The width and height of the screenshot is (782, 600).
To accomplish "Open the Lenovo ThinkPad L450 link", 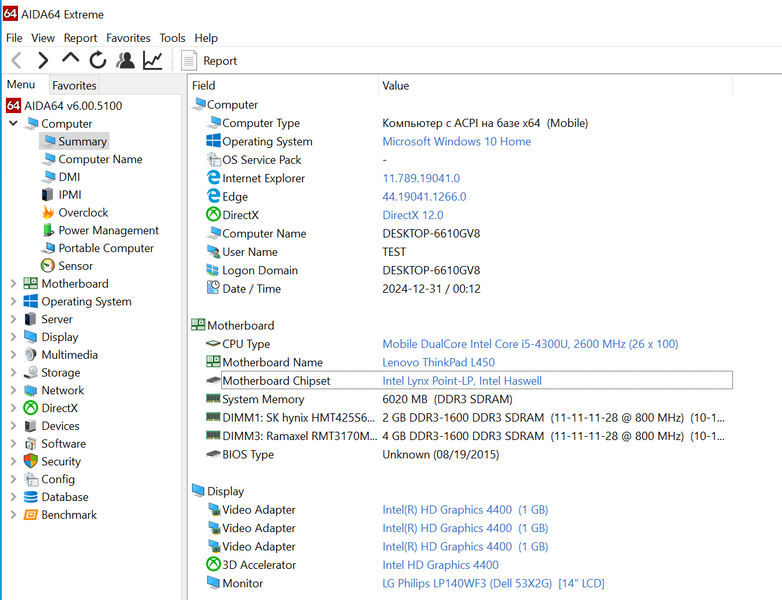I will [438, 362].
